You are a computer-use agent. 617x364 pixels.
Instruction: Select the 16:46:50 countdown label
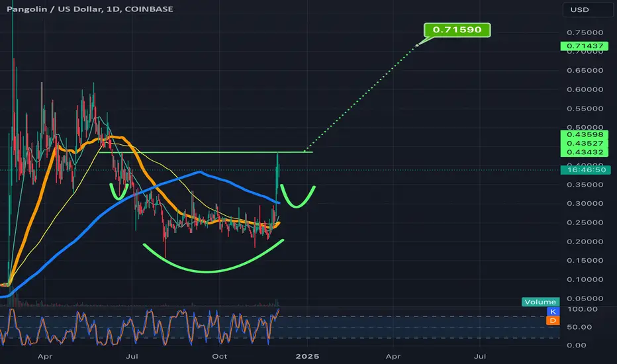(x=585, y=170)
